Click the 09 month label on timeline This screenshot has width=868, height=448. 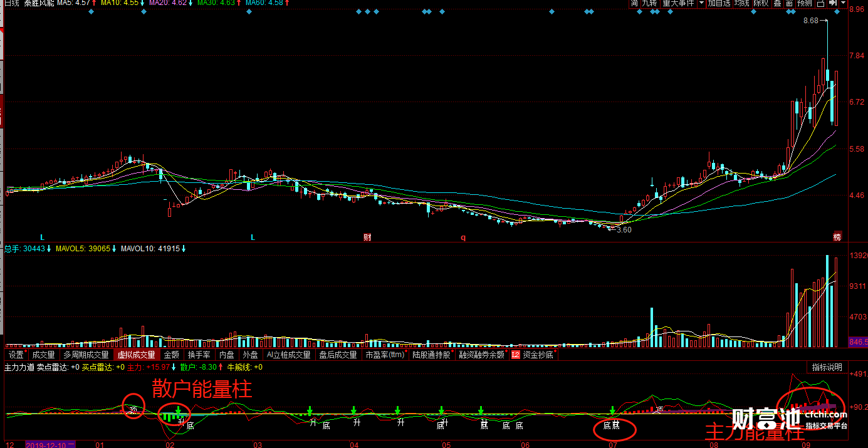[x=806, y=444]
